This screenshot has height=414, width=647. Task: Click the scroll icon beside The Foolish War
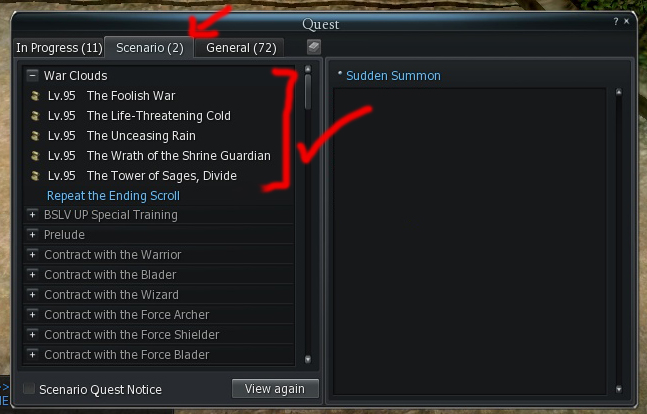[35, 96]
